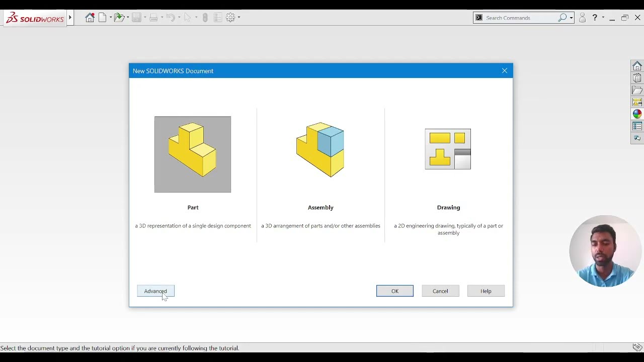
Task: Click the File Properties list icon
Action: [218, 18]
